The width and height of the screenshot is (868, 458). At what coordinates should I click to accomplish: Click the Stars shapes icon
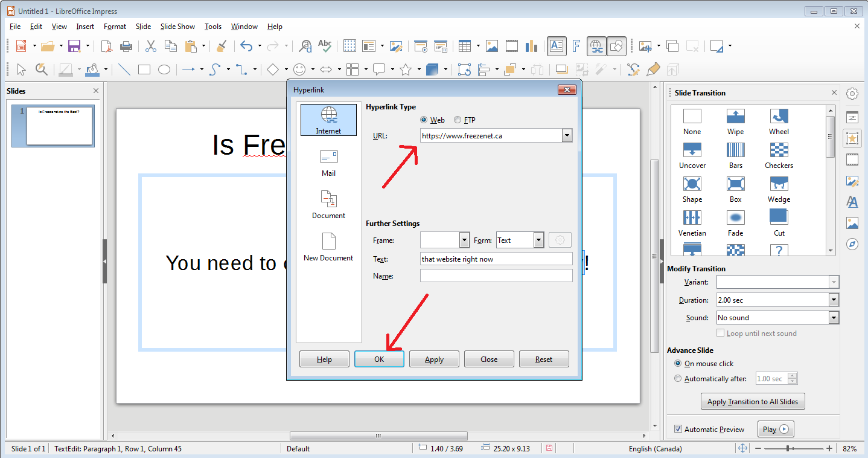point(406,69)
